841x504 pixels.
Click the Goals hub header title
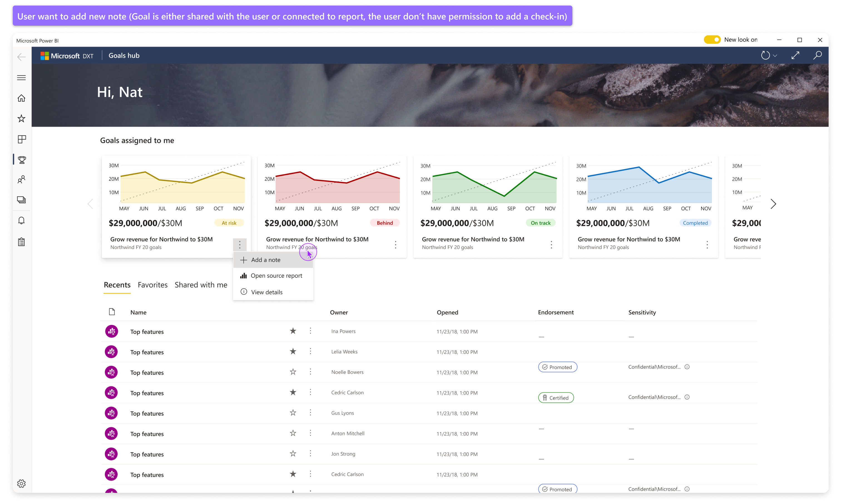[124, 56]
